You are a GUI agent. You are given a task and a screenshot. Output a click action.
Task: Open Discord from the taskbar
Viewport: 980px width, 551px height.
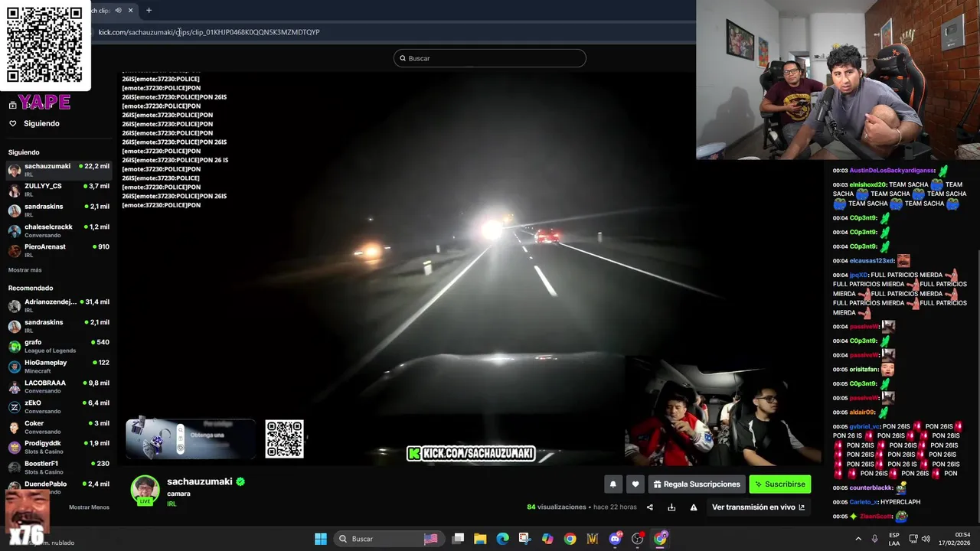click(615, 539)
